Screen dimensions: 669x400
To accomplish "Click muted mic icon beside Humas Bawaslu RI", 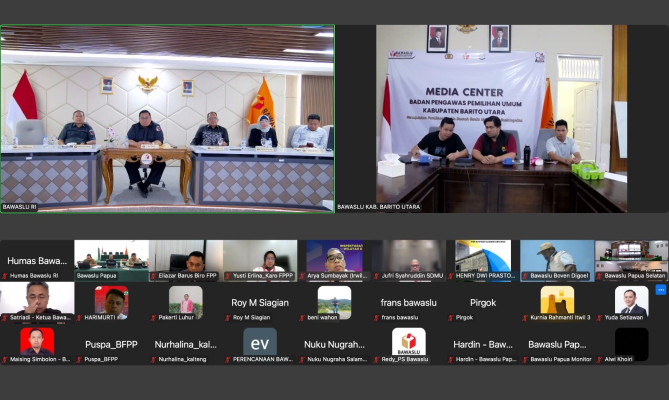I will [5, 275].
